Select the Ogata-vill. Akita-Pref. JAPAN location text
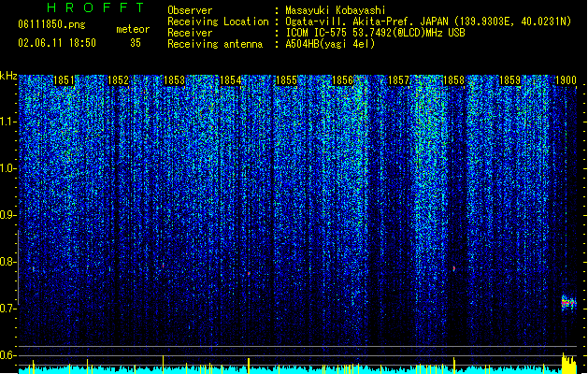 [x=428, y=22]
